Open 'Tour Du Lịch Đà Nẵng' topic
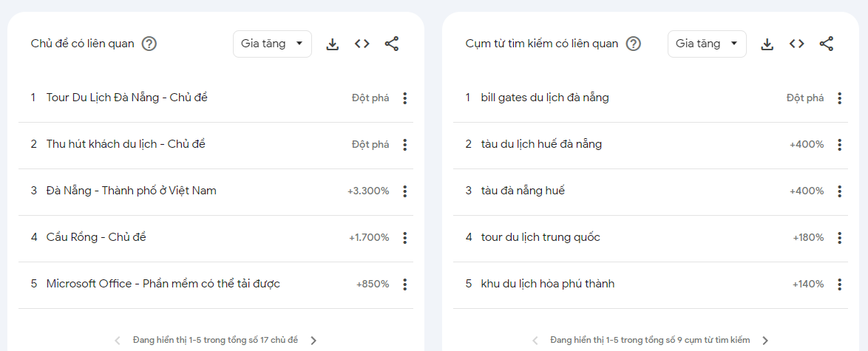Image resolution: width=868 pixels, height=351 pixels. click(126, 98)
